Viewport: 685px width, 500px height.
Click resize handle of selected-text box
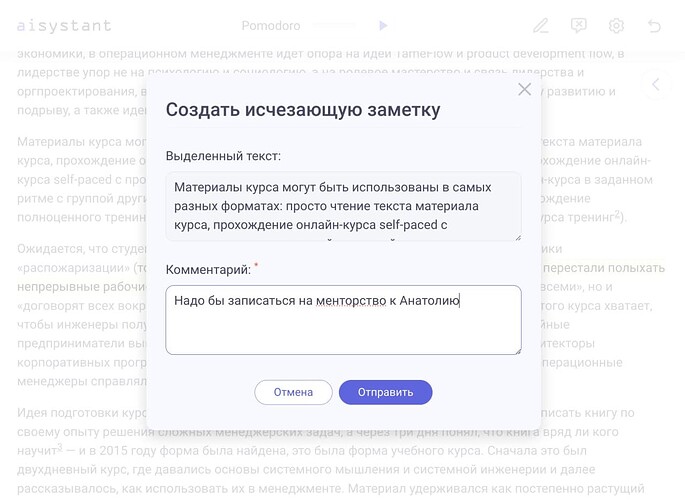point(518,237)
